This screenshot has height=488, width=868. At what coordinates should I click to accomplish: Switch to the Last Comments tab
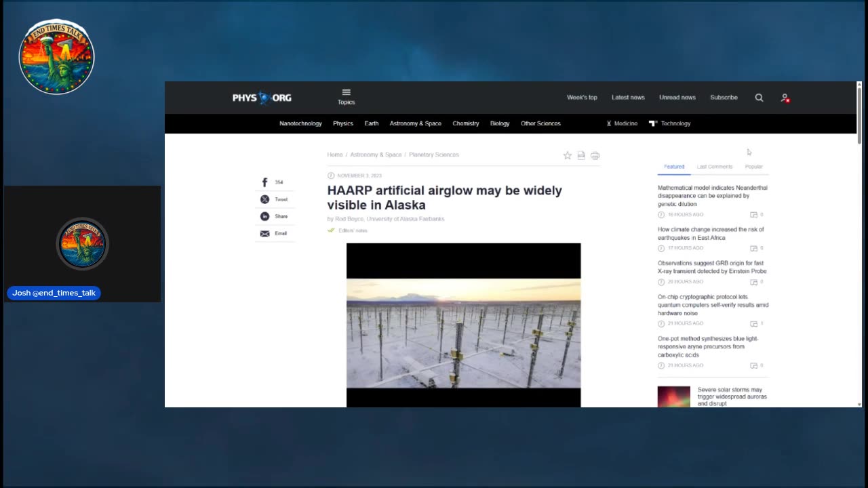(715, 167)
